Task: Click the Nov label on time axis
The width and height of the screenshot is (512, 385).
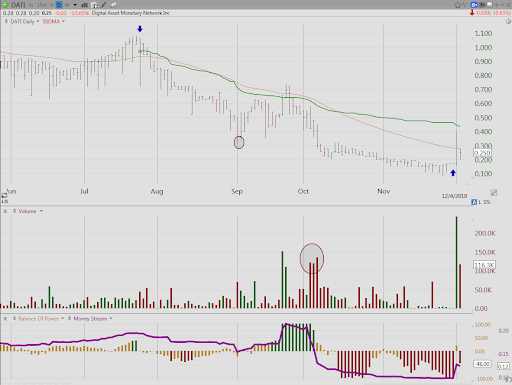Action: pyautogui.click(x=384, y=191)
